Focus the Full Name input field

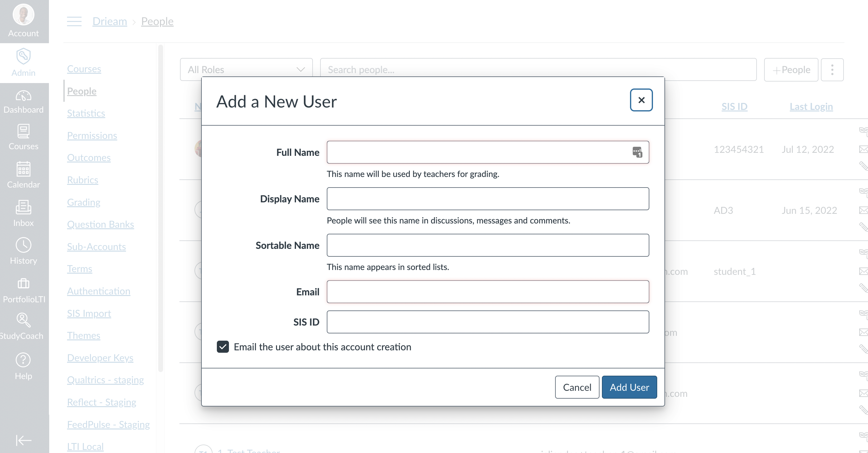[x=487, y=152]
